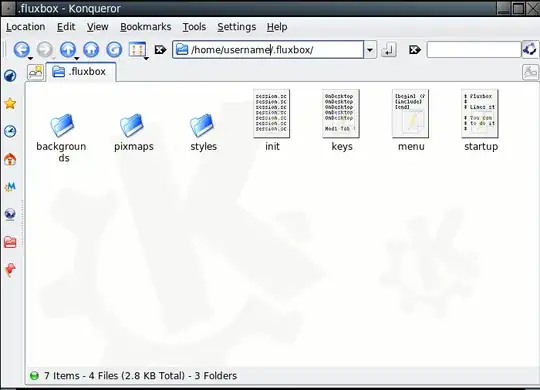Go back with the Back arrow button
Image resolution: width=540 pixels, height=390 pixels.
tap(21, 50)
